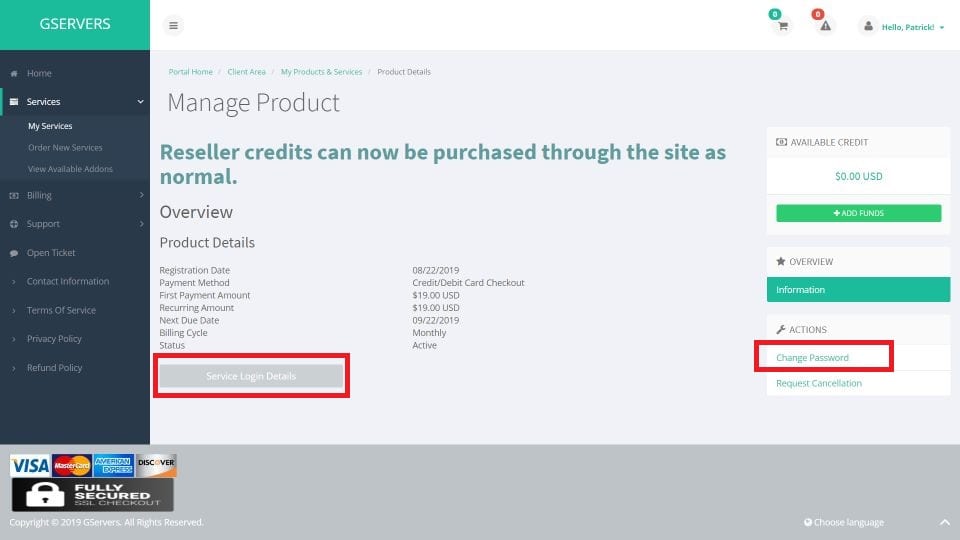Click the Billing money icon
Screen dimensions: 960x540
pyautogui.click(x=14, y=195)
